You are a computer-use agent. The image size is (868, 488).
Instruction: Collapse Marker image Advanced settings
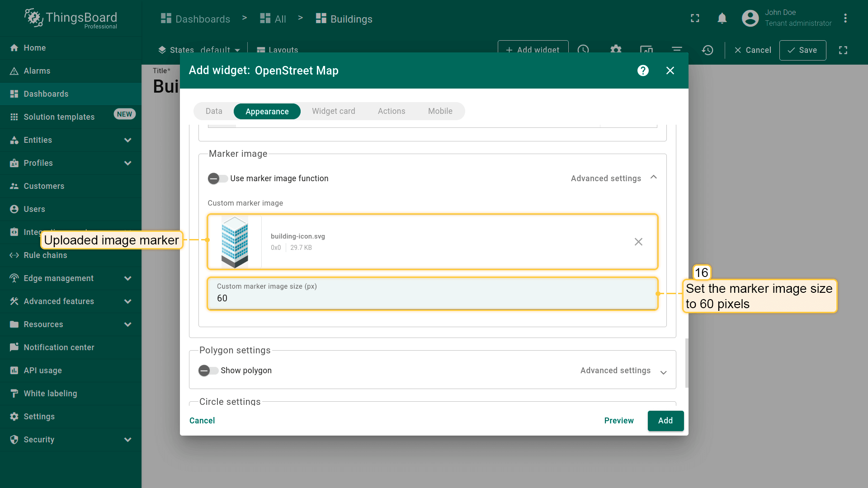pos(653,178)
